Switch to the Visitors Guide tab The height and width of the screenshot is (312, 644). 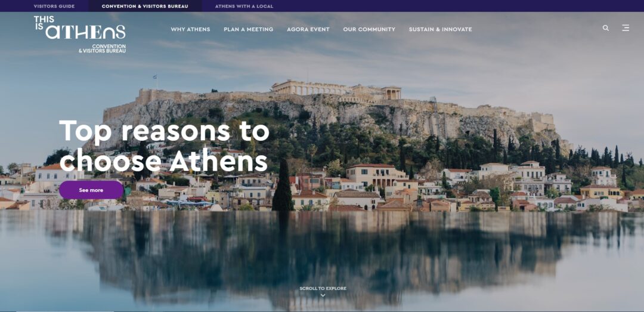(x=54, y=6)
